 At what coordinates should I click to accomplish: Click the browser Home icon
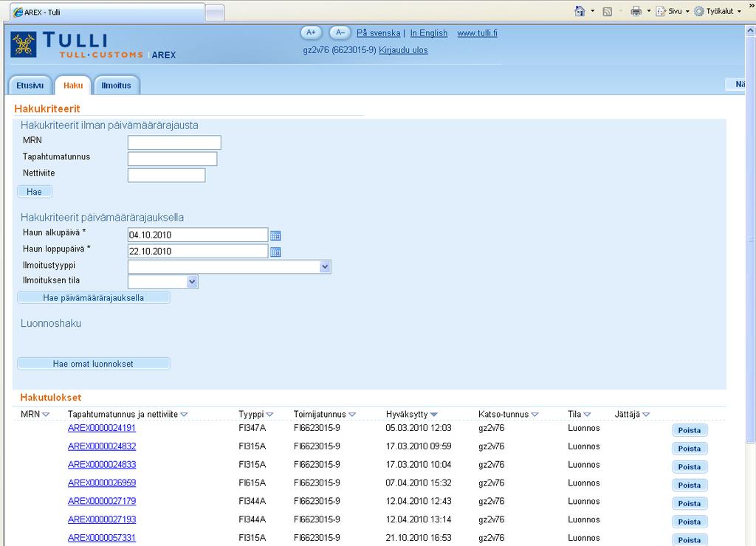click(x=580, y=11)
